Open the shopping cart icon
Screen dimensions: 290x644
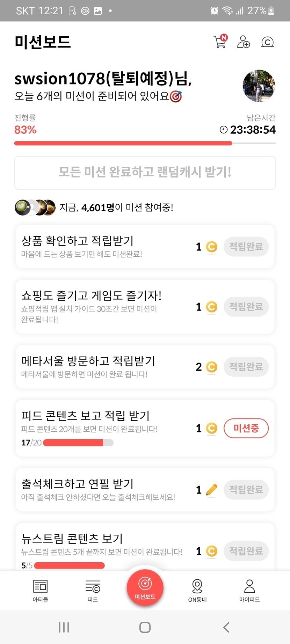220,42
